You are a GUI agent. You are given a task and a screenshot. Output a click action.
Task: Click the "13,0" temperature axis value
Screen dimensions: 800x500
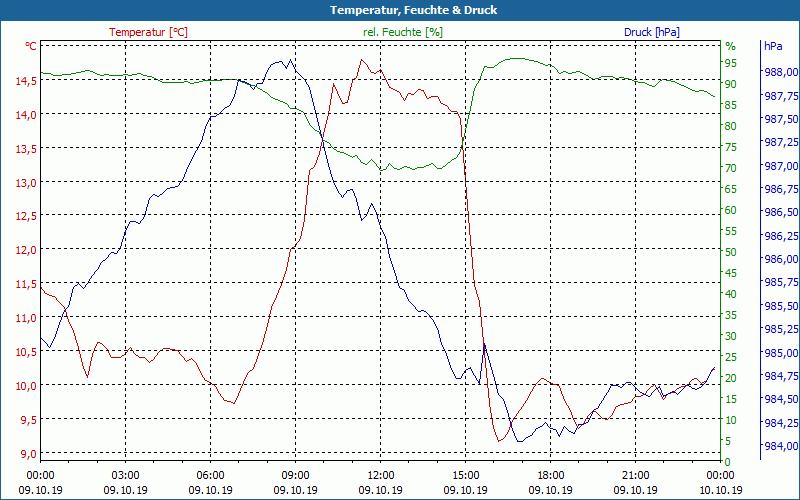pyautogui.click(x=27, y=183)
